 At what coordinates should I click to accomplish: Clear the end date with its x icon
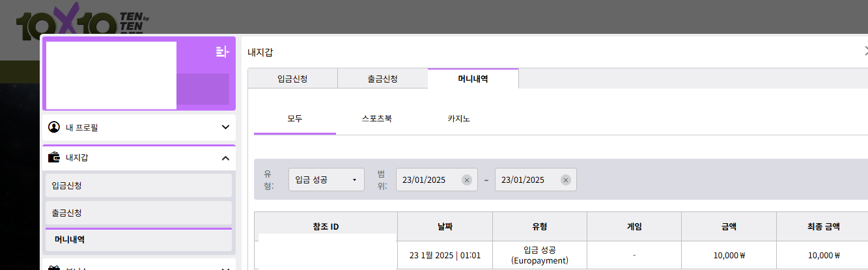click(565, 180)
